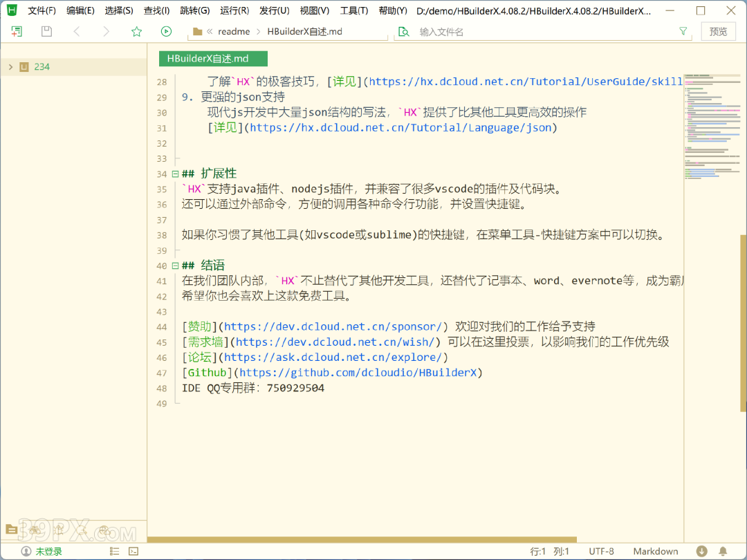Click the project icon next to 234
This screenshot has width=747, height=560.
click(x=24, y=67)
